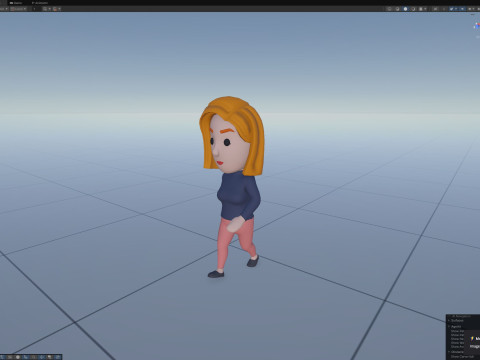
Task: Toggle the highlighted gizmos button in scene toolbar
Action: tap(462, 9)
